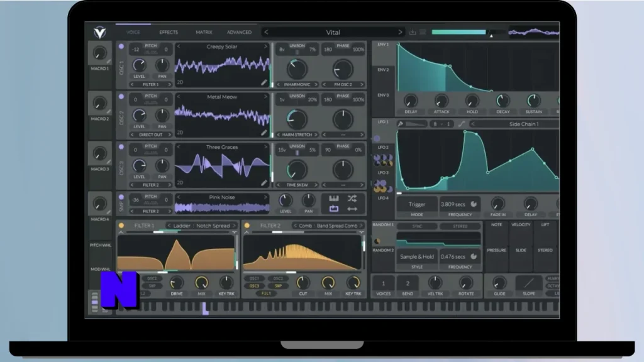
Task: Toggle Random 1 Sync button
Action: point(417,226)
